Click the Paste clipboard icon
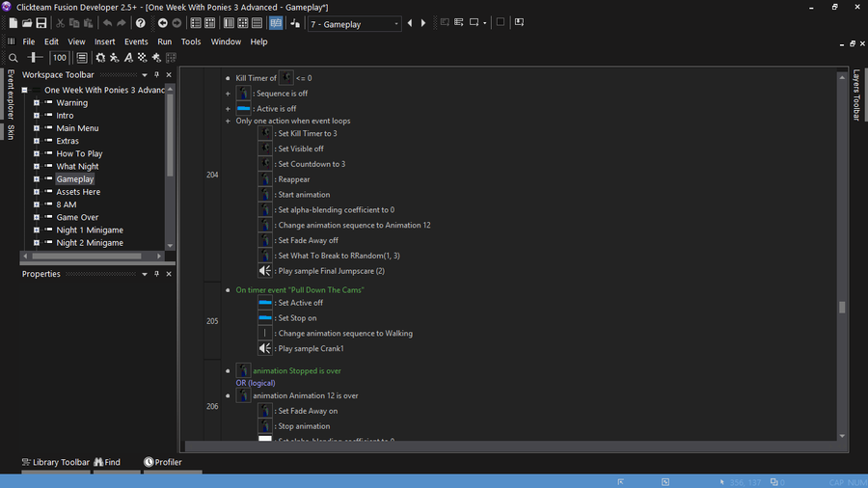This screenshot has width=868, height=488. (88, 23)
